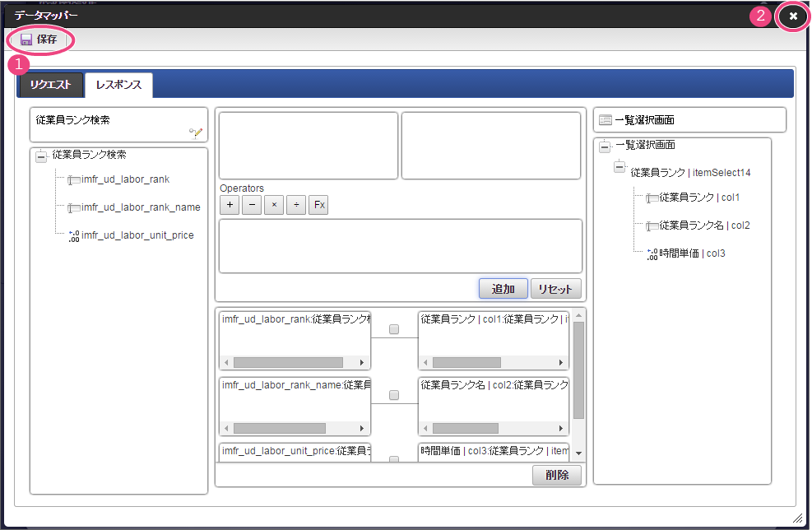Click the 削除 (Delete) button
Image resolution: width=812 pixels, height=530 pixels.
[557, 475]
